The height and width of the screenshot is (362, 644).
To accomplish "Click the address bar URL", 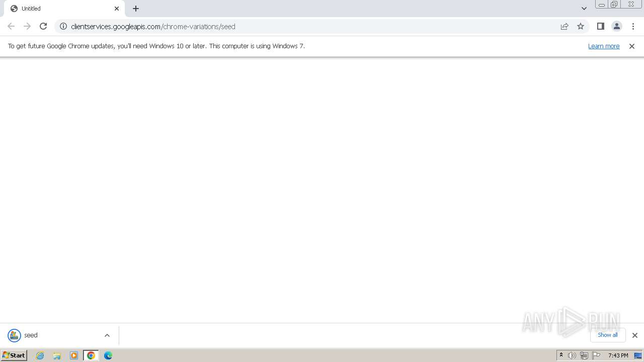I will (153, 26).
